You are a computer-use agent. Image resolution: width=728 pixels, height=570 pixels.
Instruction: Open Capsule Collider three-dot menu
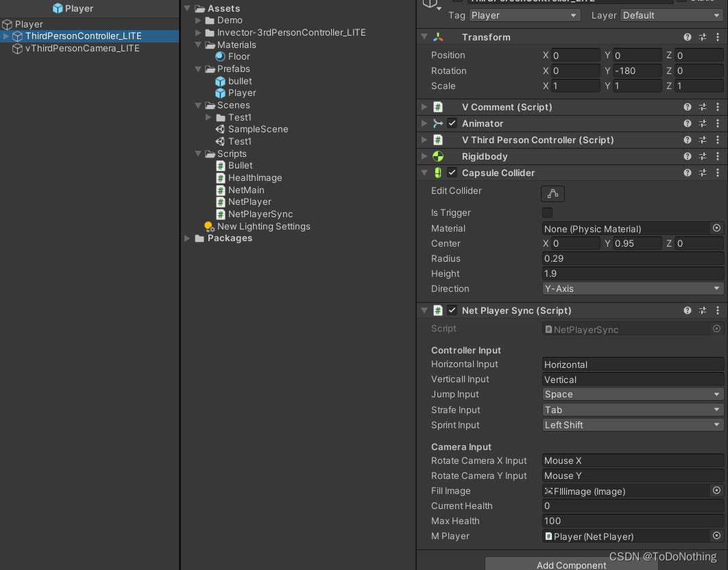(x=718, y=173)
